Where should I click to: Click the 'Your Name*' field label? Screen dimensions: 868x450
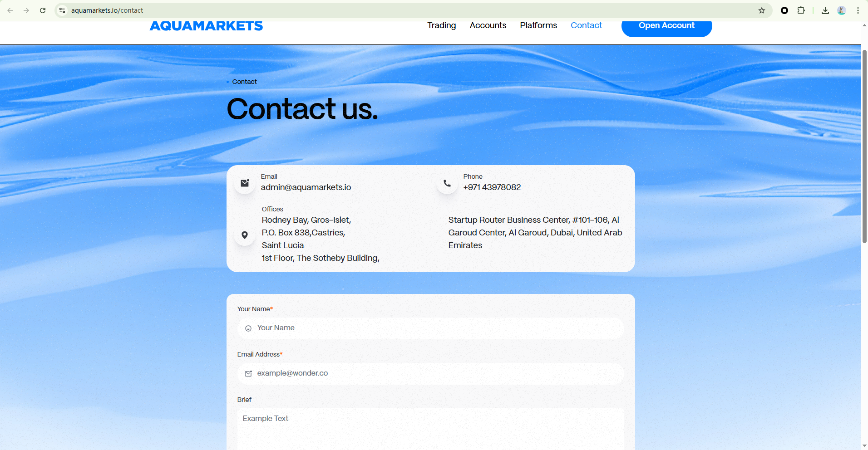click(x=255, y=309)
